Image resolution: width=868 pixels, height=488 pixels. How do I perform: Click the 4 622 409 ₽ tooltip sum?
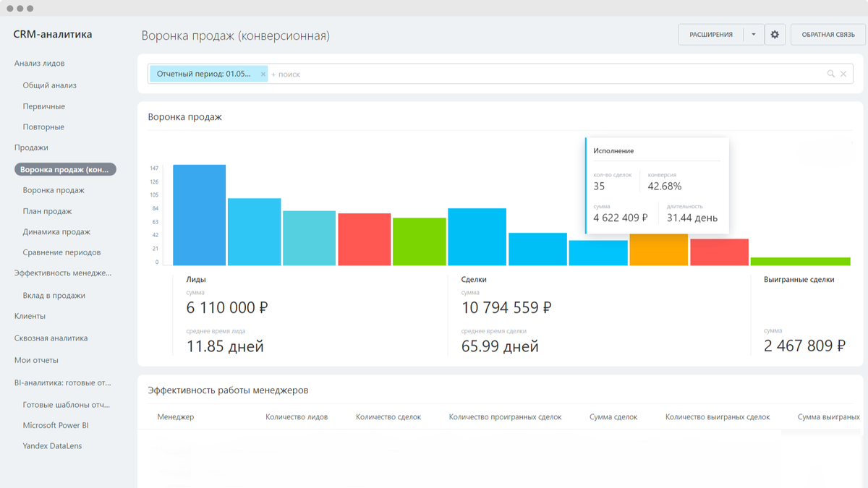click(x=621, y=218)
